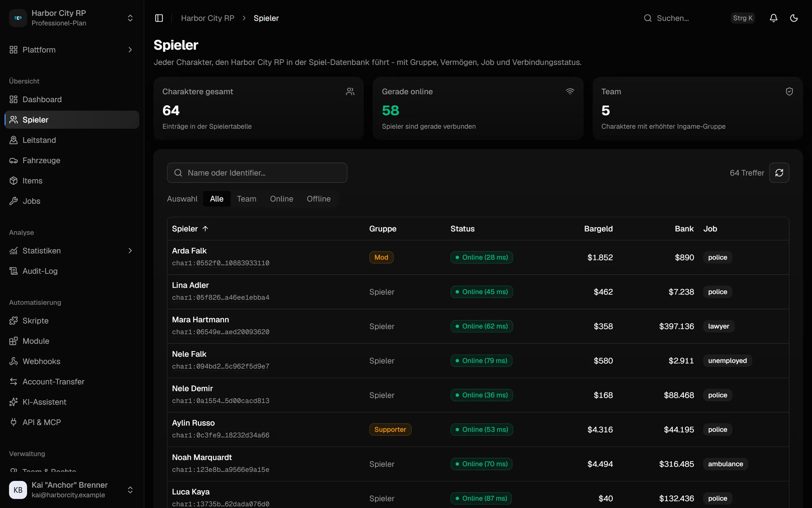Click the Online (28 ms) status badge
The image size is (812, 508).
coord(481,257)
